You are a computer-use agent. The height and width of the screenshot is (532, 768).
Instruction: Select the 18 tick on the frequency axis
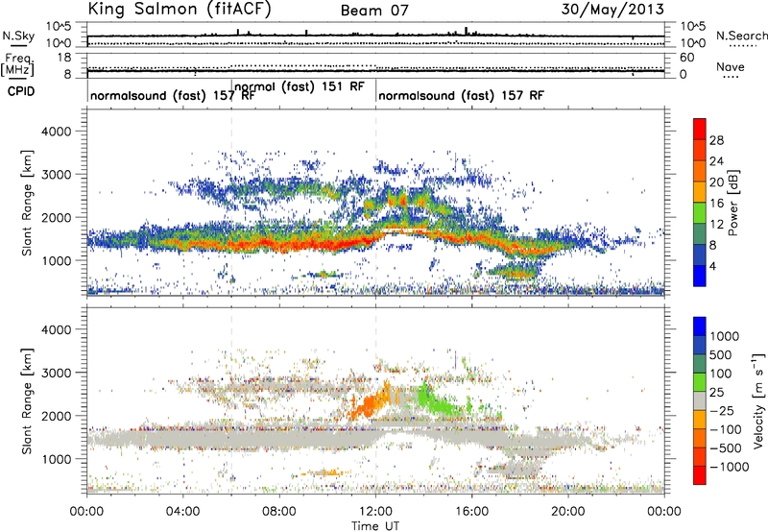64,58
